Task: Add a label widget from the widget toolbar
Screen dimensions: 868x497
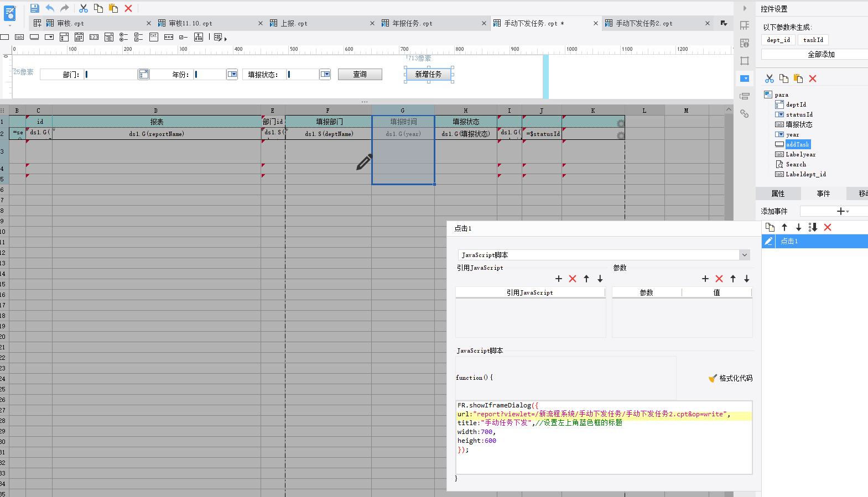Action: pyautogui.click(x=19, y=37)
